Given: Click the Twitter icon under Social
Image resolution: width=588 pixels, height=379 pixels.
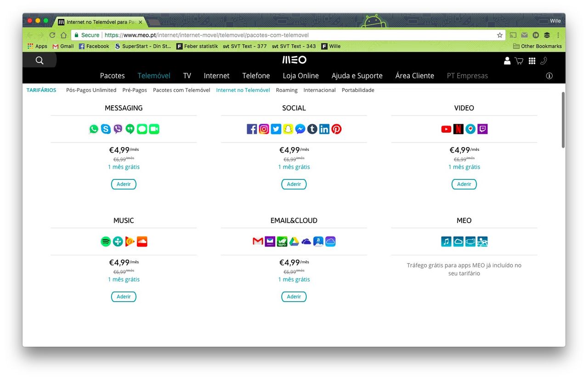Looking at the screenshot, I should 276,129.
